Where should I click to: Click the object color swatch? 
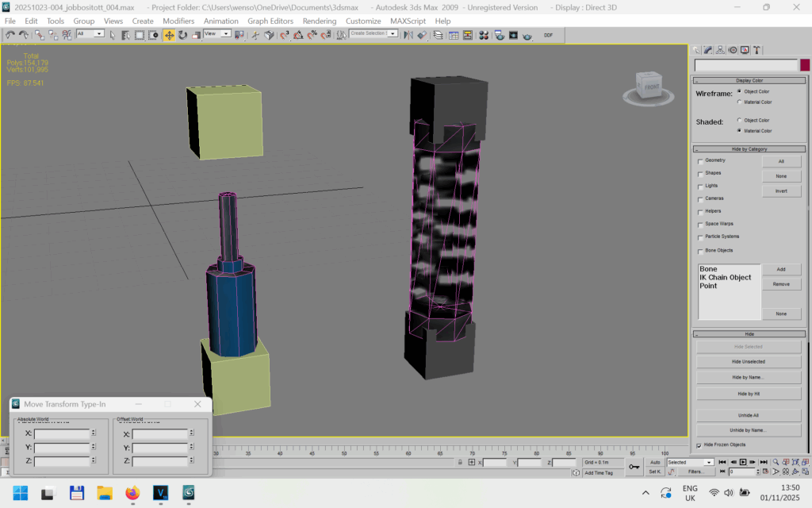click(x=806, y=65)
